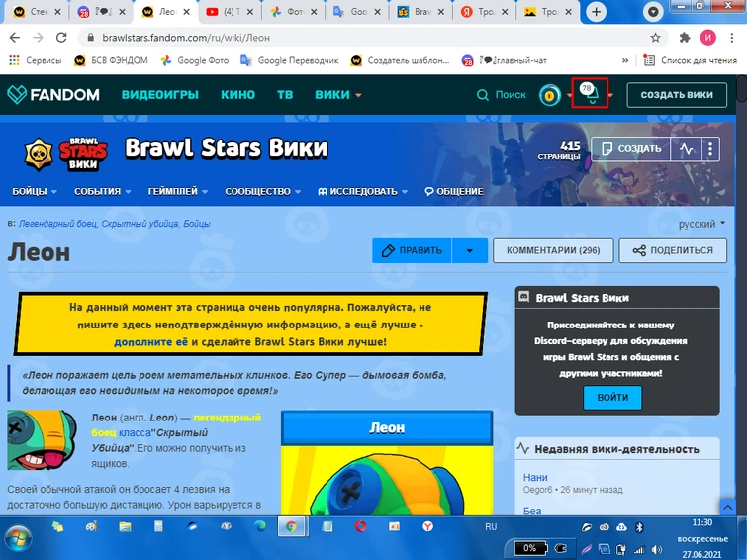Screen dimensions: 747x560
Task: Open the Создатель шаблон... bookmark
Action: pos(400,60)
